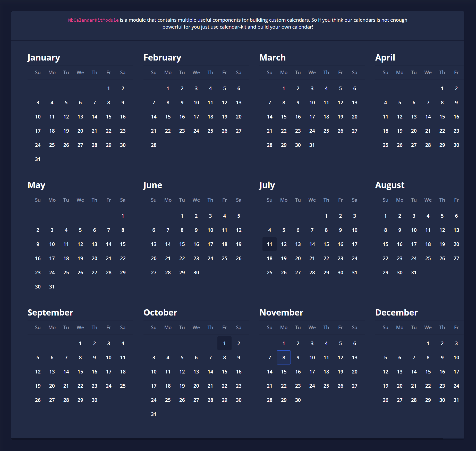Screen dimensions: 476x451
Task: Pick February 28 date
Action: pos(154,145)
